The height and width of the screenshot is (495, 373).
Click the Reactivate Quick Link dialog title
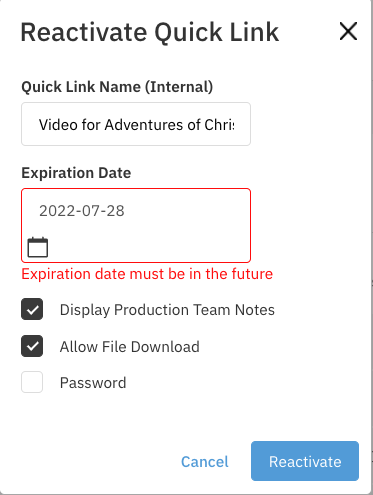(x=150, y=32)
